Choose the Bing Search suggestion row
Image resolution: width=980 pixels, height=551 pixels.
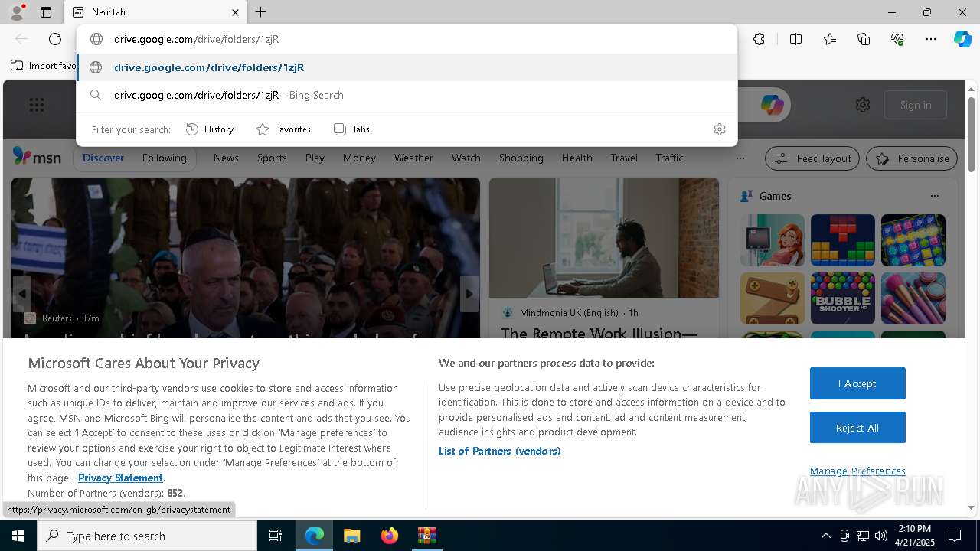(x=407, y=95)
